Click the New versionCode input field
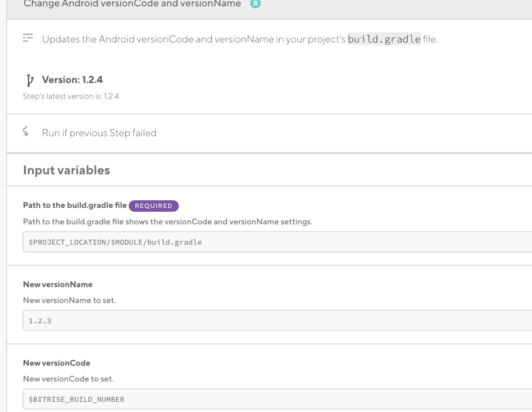Image resolution: width=532 pixels, height=412 pixels. pos(277,399)
